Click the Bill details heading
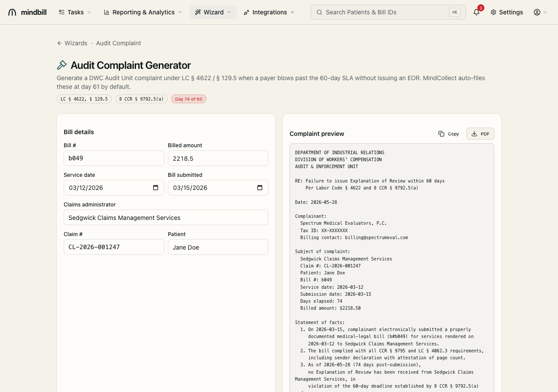This screenshot has height=392, width=558. click(x=79, y=132)
